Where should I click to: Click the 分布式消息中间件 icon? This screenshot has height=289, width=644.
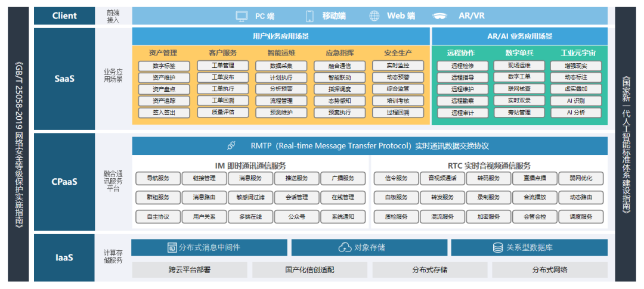tap(172, 247)
